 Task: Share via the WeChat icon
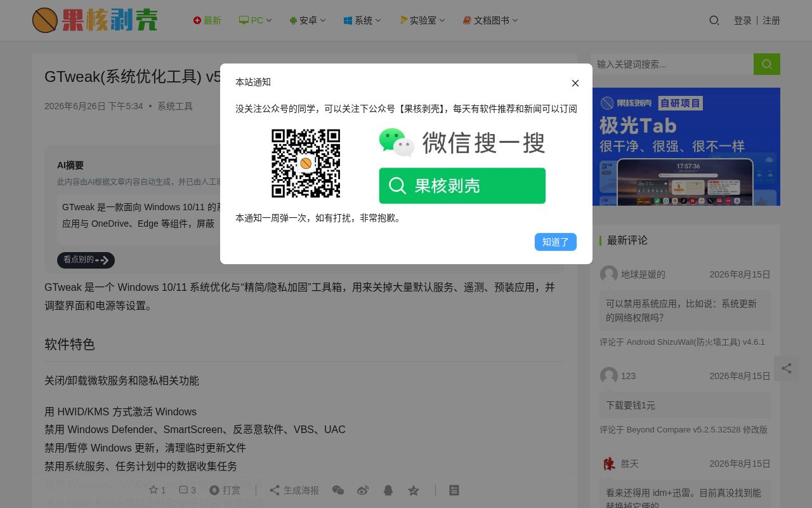point(338,490)
